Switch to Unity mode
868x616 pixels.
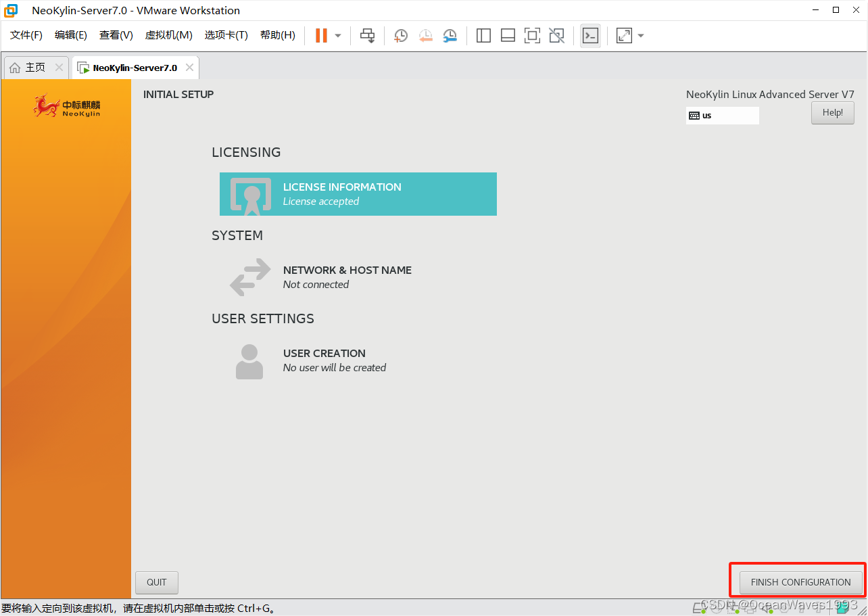pos(556,36)
